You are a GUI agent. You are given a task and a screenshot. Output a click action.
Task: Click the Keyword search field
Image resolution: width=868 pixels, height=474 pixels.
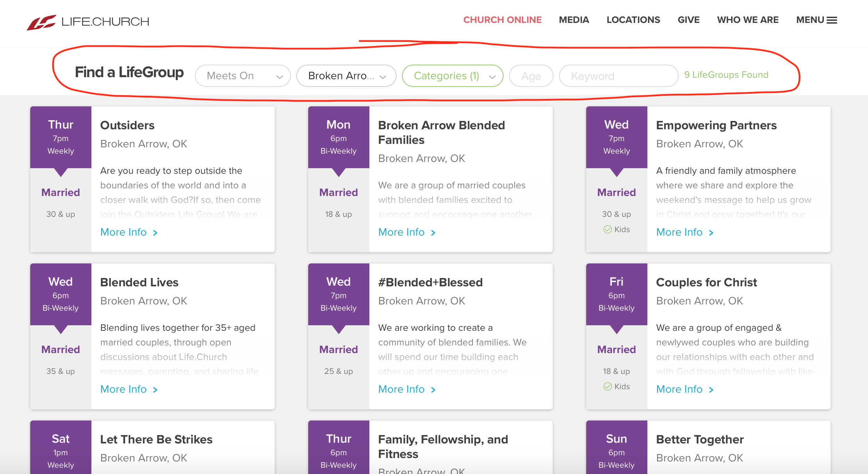point(619,76)
